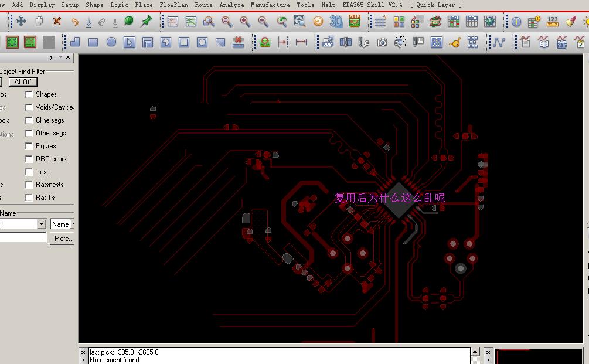Viewport: 589px width, 364px height.
Task: Open the find panel options dropdown arrow
Action: point(60,57)
